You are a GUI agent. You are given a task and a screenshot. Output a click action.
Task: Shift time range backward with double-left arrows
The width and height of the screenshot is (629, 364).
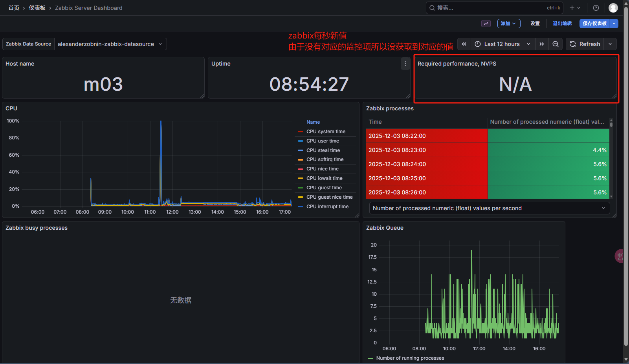(x=464, y=44)
